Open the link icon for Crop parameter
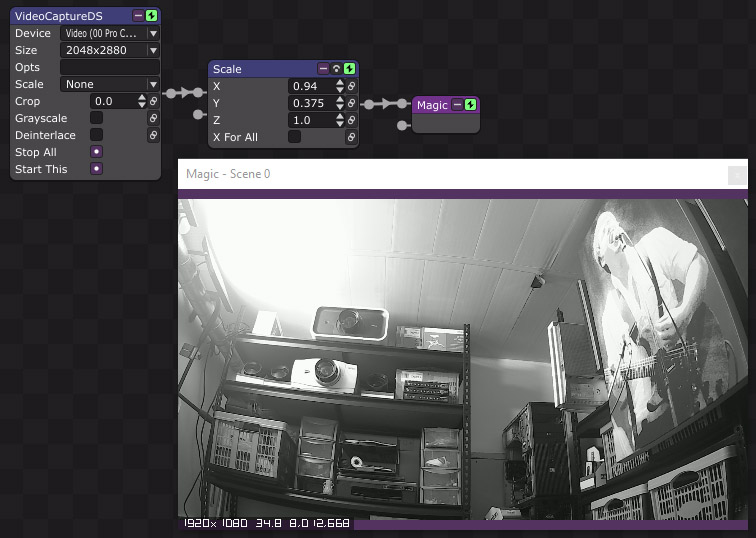Viewport: 756px width, 538px height. [153, 101]
